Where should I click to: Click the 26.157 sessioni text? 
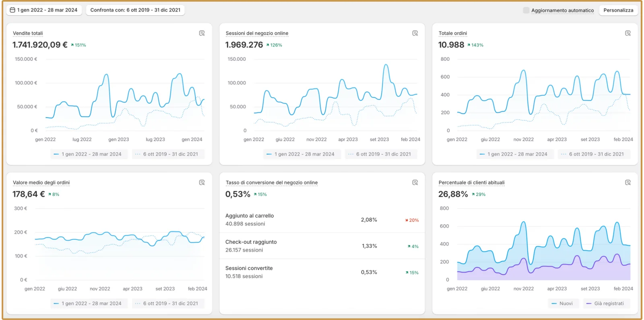click(244, 250)
